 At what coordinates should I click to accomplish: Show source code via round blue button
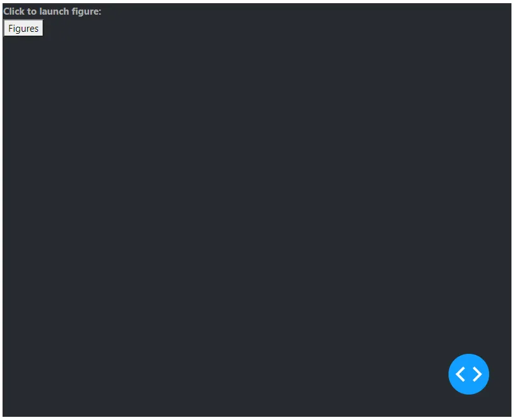point(468,374)
